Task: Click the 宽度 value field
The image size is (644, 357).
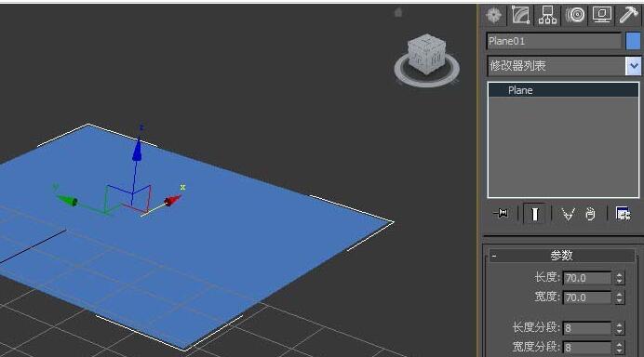Action: point(587,297)
